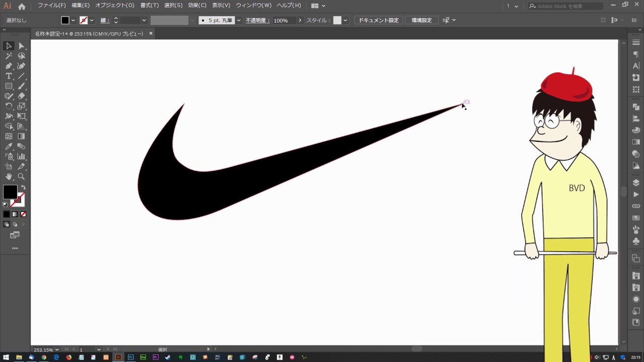Pick the Symbol Sprayer tool
The height and width of the screenshot is (362, 644).
[9, 156]
